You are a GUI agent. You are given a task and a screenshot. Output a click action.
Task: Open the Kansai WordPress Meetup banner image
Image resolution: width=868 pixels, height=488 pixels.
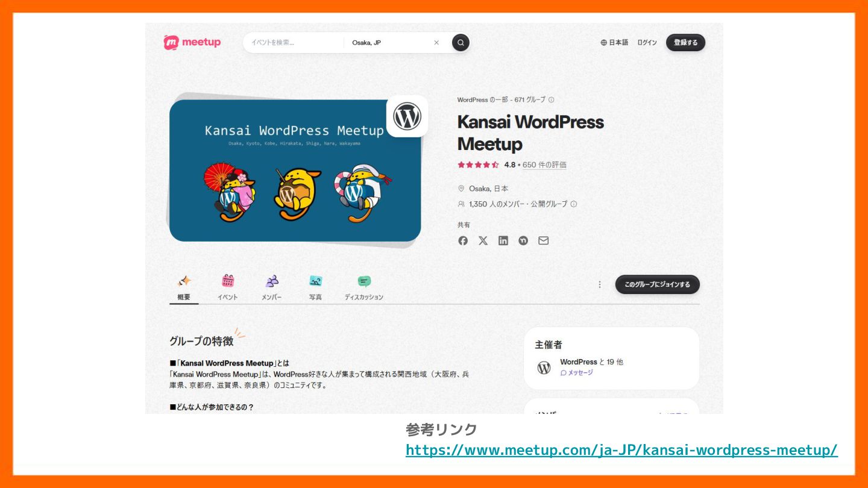tap(295, 170)
